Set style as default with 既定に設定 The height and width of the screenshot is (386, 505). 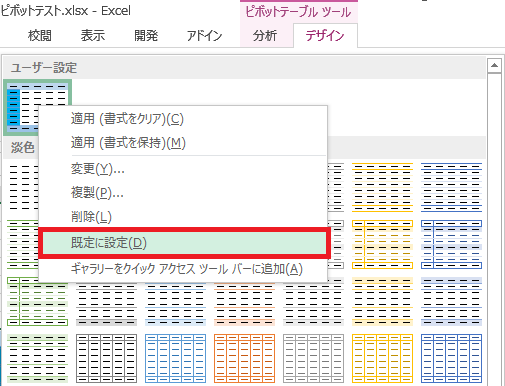point(184,243)
